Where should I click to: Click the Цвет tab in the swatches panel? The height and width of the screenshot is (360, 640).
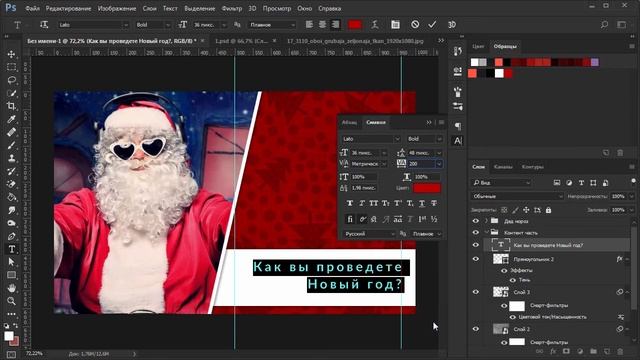point(478,46)
